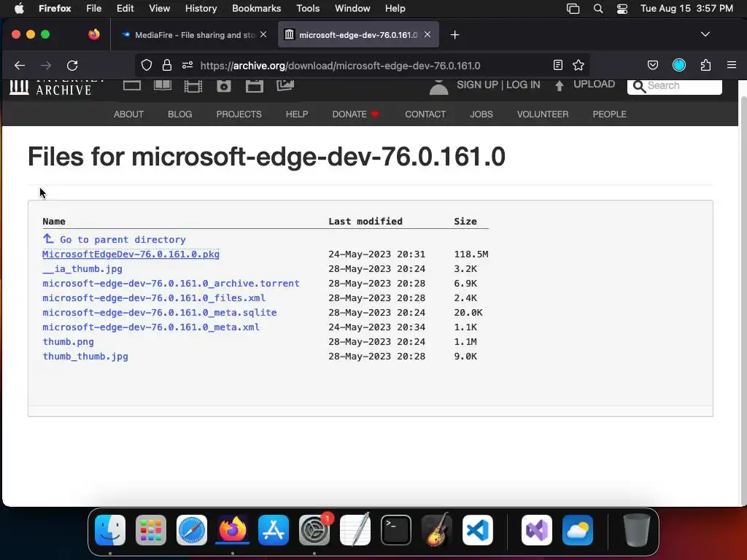Open the PEOPLE nav link
This screenshot has height=560, width=747.
pos(609,114)
